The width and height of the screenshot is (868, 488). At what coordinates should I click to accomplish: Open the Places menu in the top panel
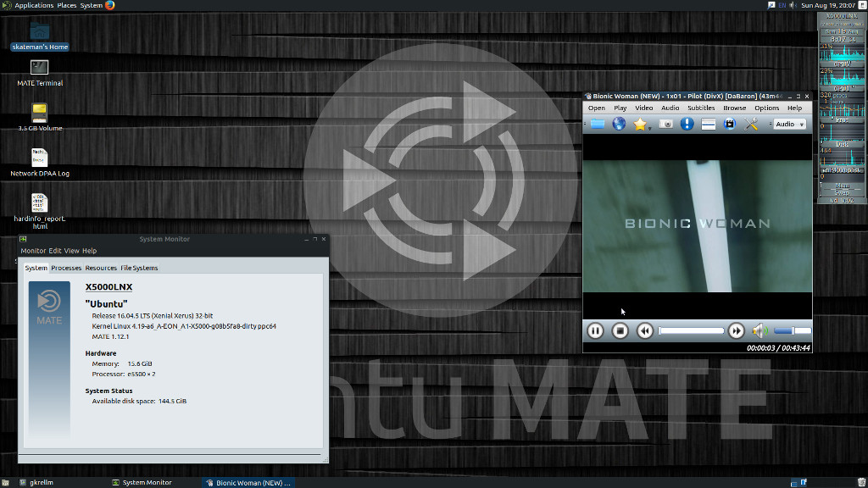pyautogui.click(x=67, y=6)
